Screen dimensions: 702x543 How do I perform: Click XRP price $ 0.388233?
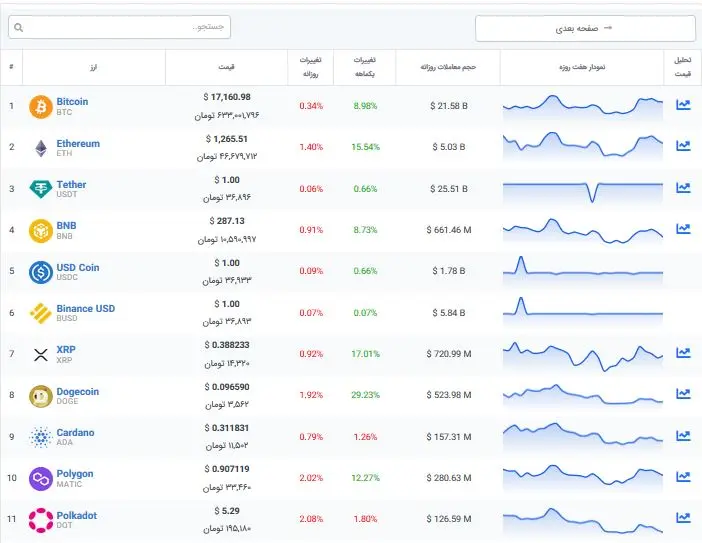pos(227,345)
